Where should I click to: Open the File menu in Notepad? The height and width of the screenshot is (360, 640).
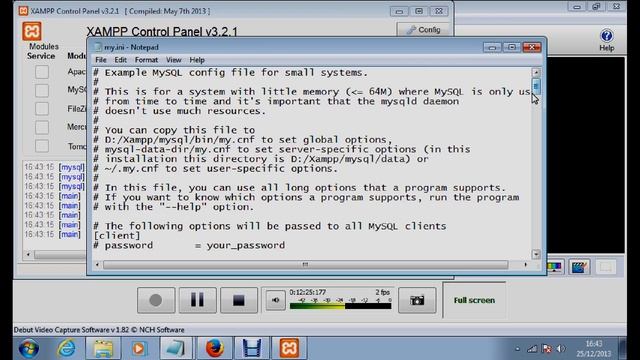(x=100, y=60)
